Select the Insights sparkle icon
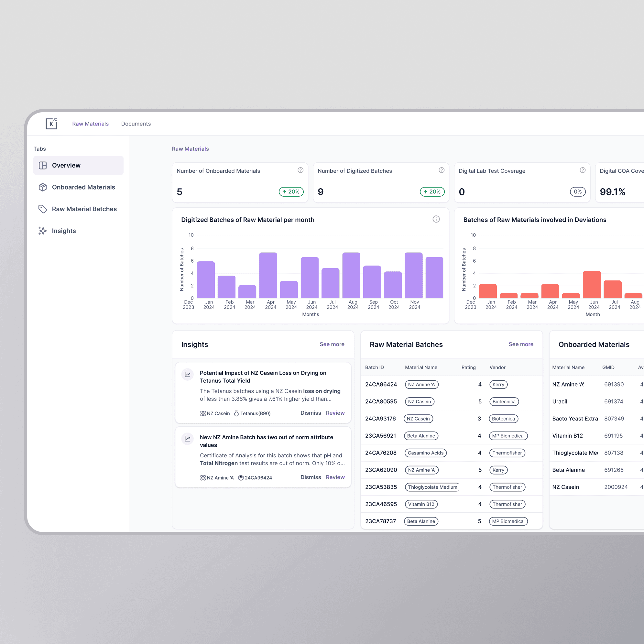The width and height of the screenshot is (644, 644). pyautogui.click(x=42, y=231)
